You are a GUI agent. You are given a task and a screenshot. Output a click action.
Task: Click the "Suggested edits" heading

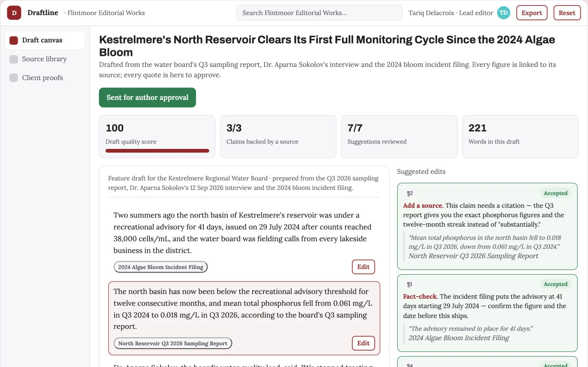[x=421, y=172]
